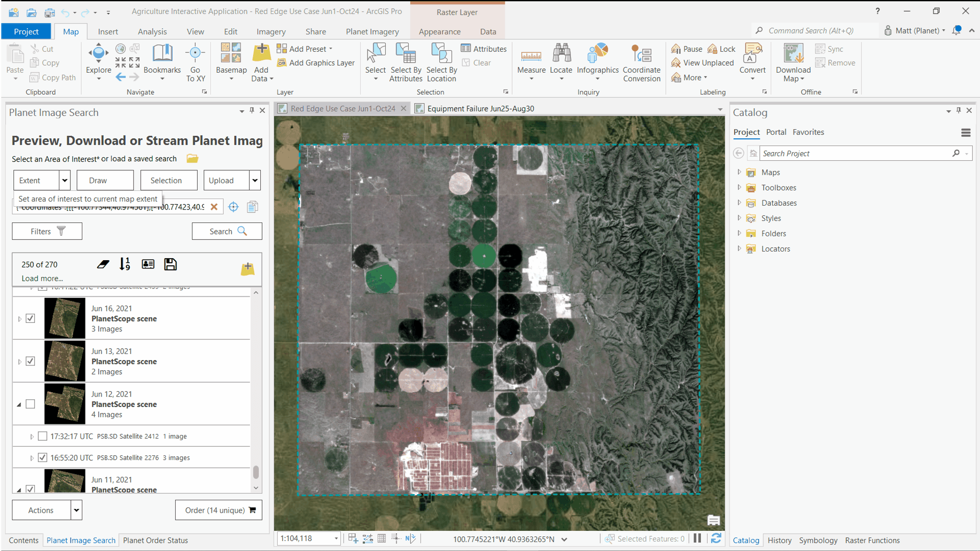Screen dimensions: 980x551
Task: Expand Toolboxes in the Catalog tree
Action: [739, 187]
